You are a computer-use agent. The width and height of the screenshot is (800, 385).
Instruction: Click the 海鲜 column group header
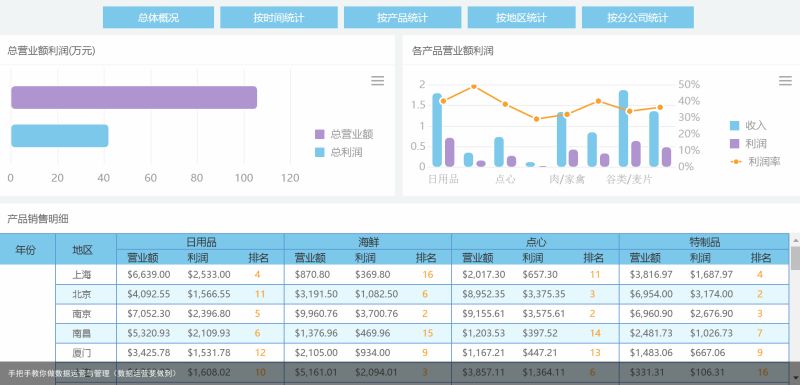[368, 242]
